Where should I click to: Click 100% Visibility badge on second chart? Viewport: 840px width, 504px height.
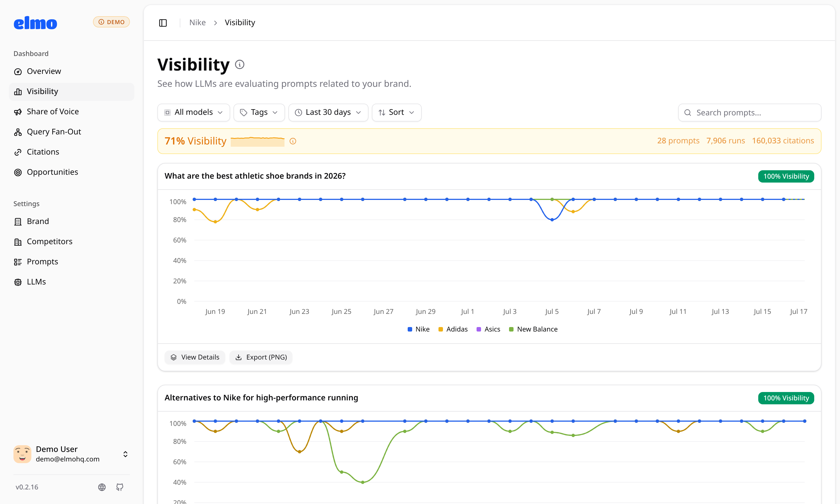click(x=786, y=398)
